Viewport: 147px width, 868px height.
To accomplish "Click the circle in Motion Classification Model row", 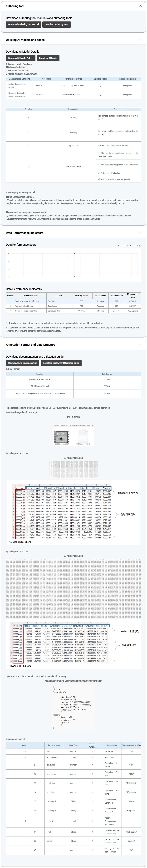I will click(x=100, y=86).
